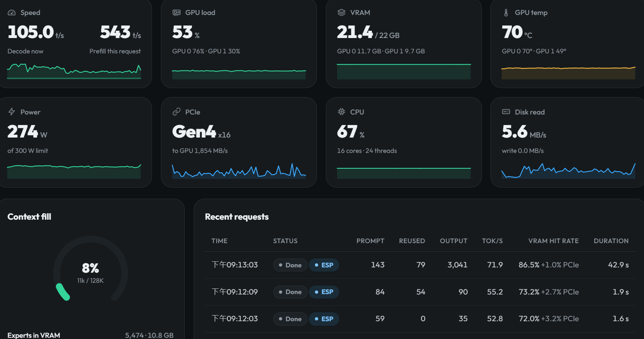Click the REUSED column header
This screenshot has height=339, width=644.
point(412,241)
